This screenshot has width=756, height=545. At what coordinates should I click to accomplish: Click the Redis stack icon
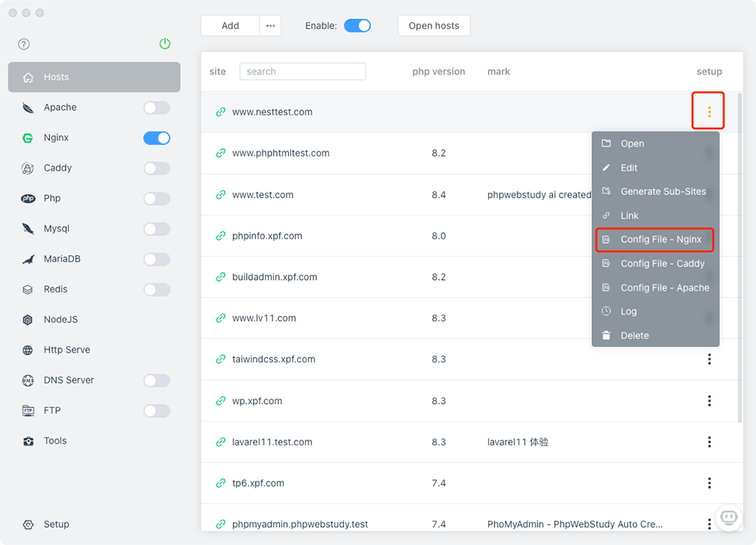click(x=28, y=289)
